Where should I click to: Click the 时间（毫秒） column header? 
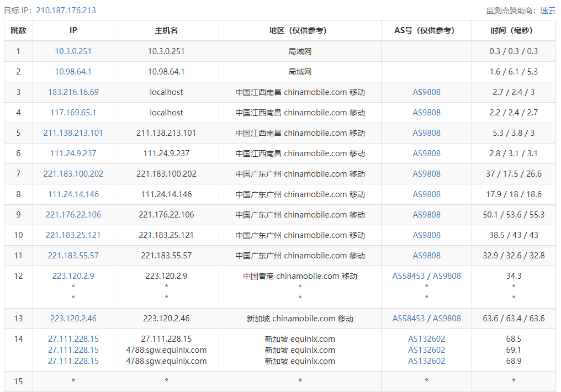click(514, 30)
